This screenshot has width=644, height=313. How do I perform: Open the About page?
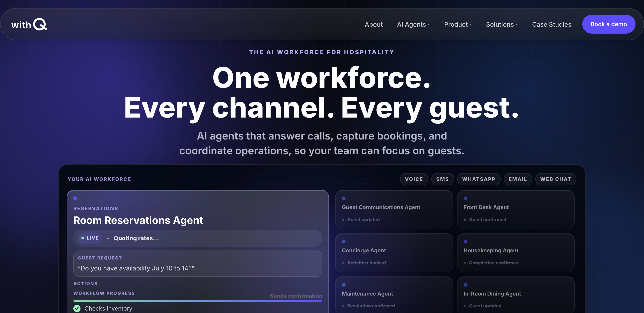click(x=373, y=24)
